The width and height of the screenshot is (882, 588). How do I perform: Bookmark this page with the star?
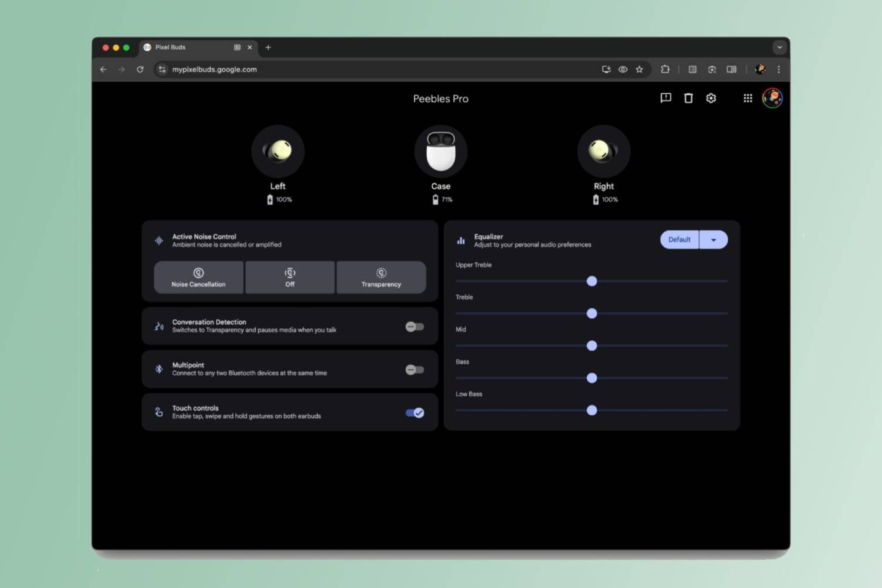point(639,69)
